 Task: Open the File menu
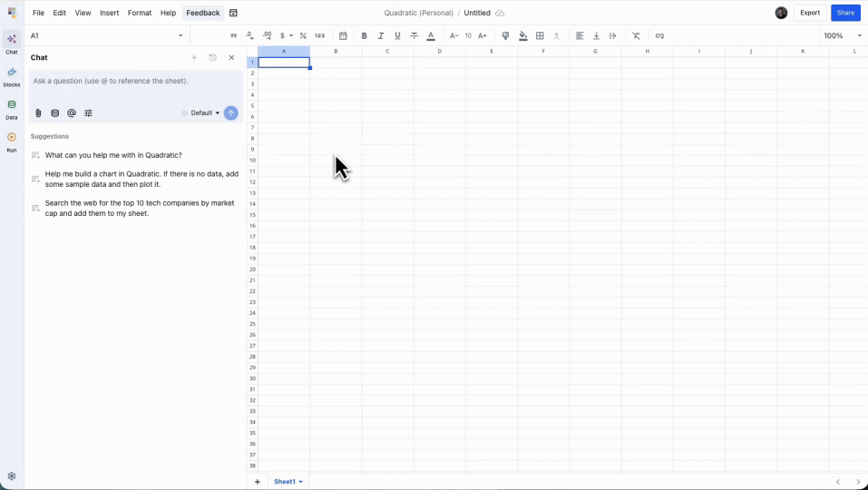click(38, 13)
